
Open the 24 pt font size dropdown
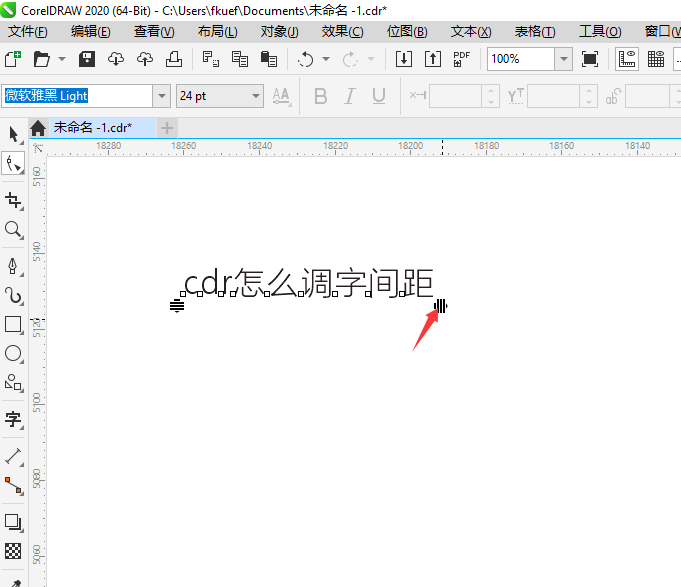220,96
